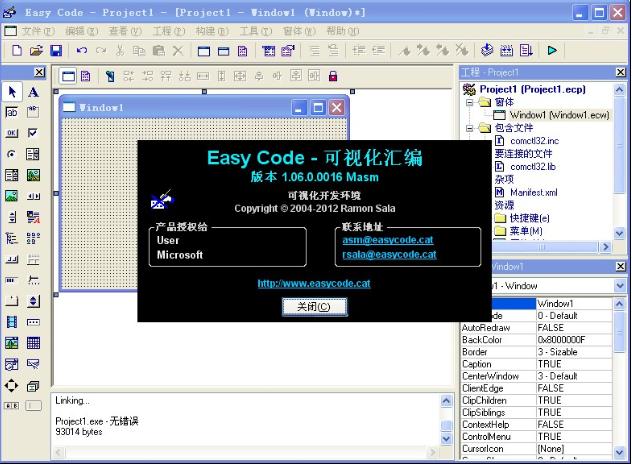632x465 pixels.
Task: Select the Pointer tool in toolbox
Action: coord(12,92)
